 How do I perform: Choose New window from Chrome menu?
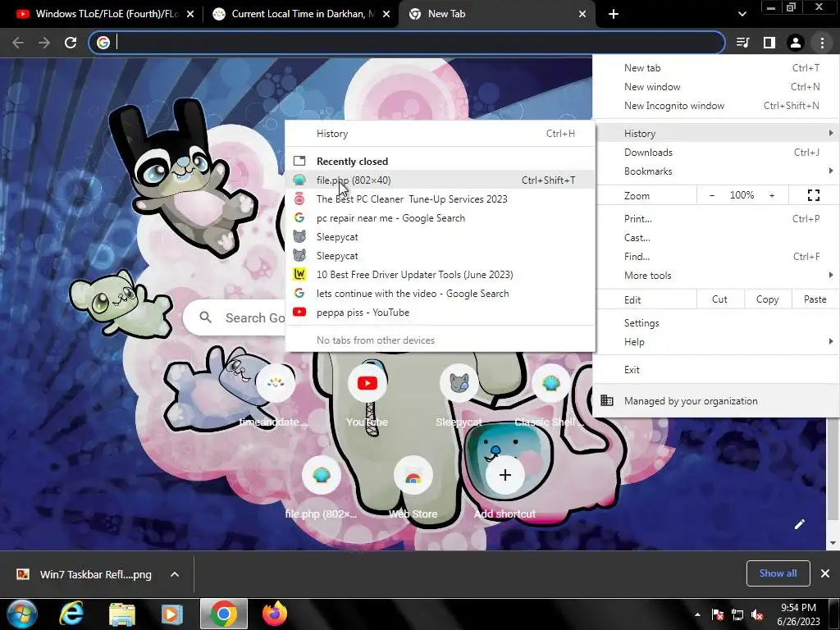click(715, 87)
